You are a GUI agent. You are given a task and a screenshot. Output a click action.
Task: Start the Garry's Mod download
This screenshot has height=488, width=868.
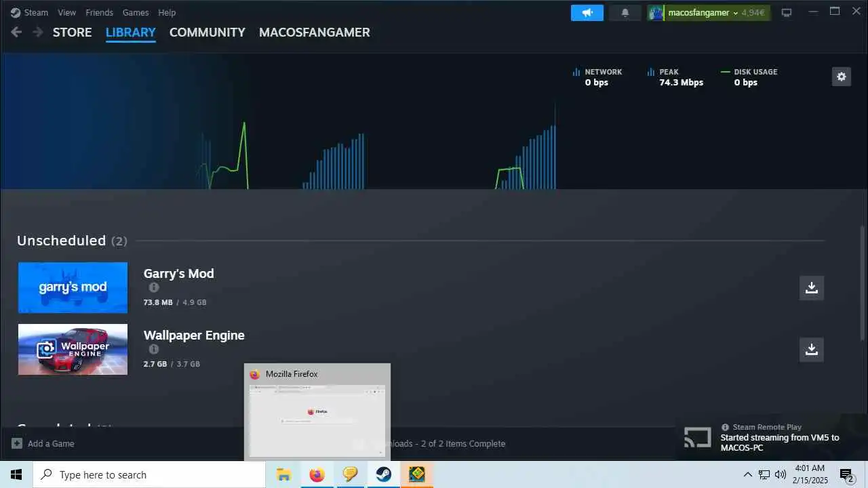pos(811,288)
